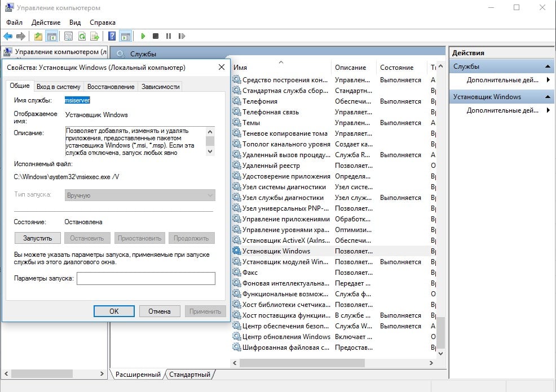
Task: Select Фоновая интеллектуальная service row
Action: [x=334, y=283]
